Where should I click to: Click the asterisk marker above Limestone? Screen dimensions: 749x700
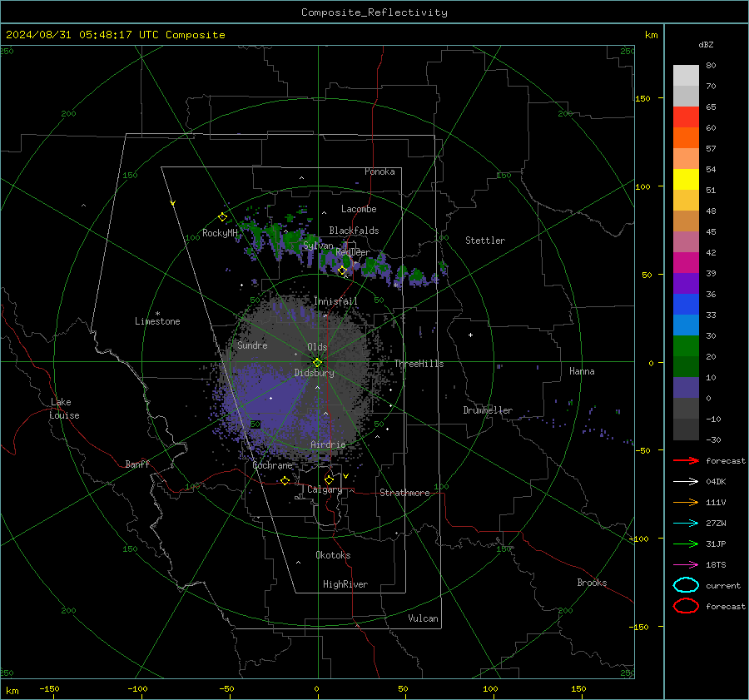click(x=157, y=314)
